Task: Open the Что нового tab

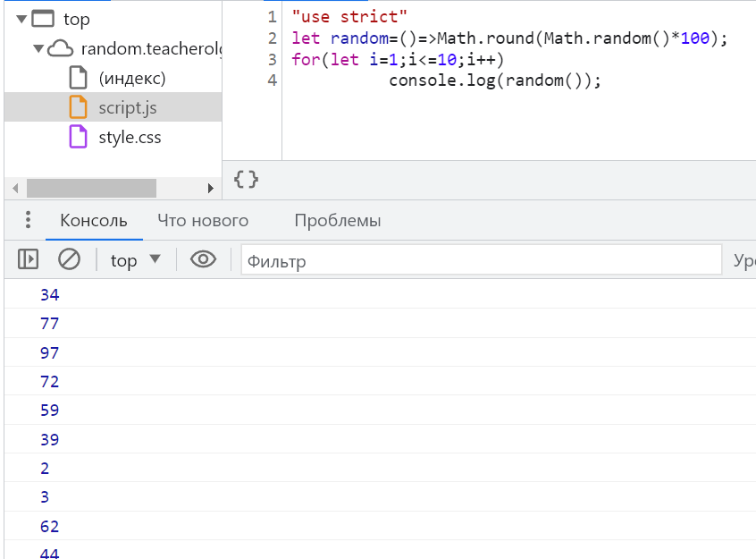Action: (x=203, y=221)
